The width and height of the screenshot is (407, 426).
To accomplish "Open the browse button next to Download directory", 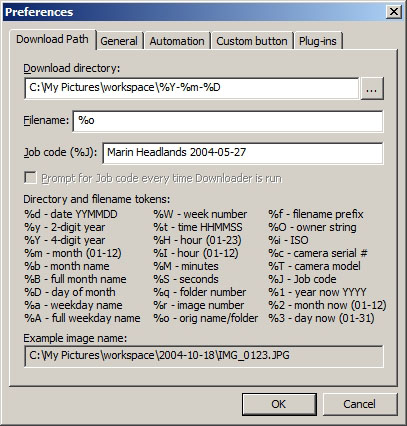I will click(372, 89).
